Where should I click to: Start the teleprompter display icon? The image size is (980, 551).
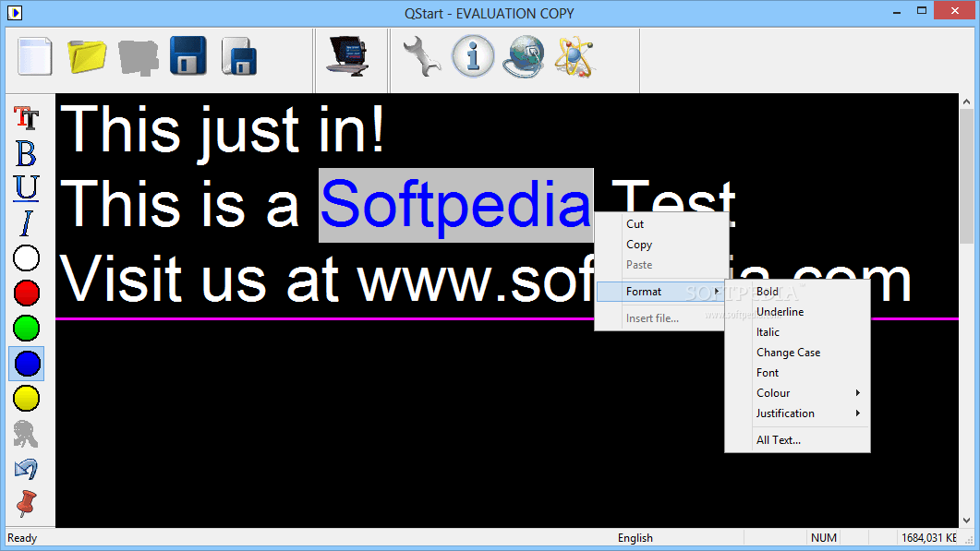click(348, 57)
